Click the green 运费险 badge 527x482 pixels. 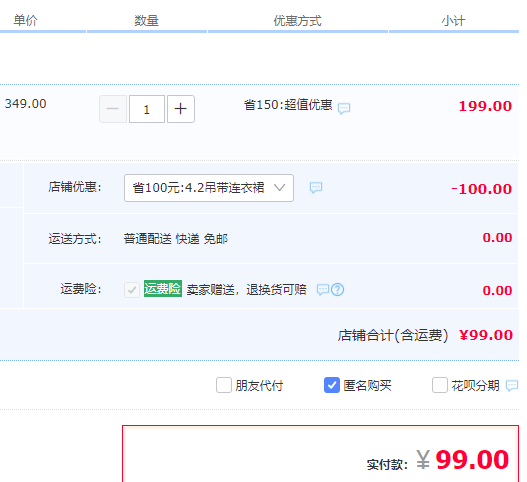point(163,289)
